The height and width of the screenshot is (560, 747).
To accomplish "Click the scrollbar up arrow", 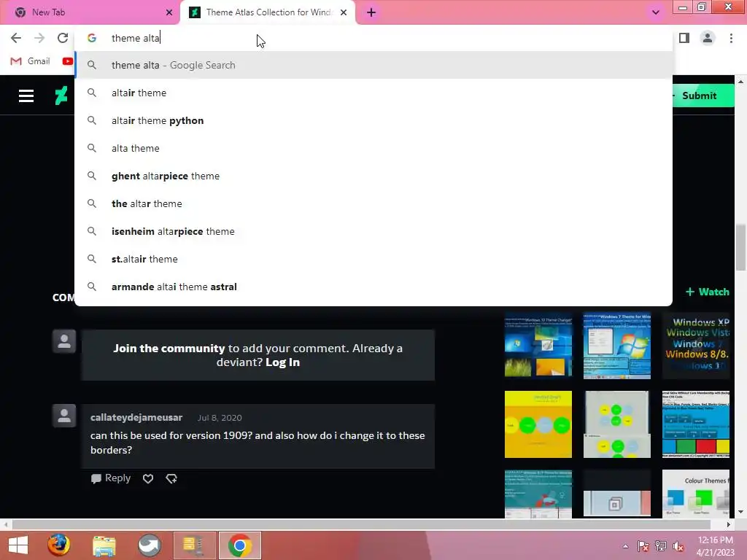I will coord(740,82).
